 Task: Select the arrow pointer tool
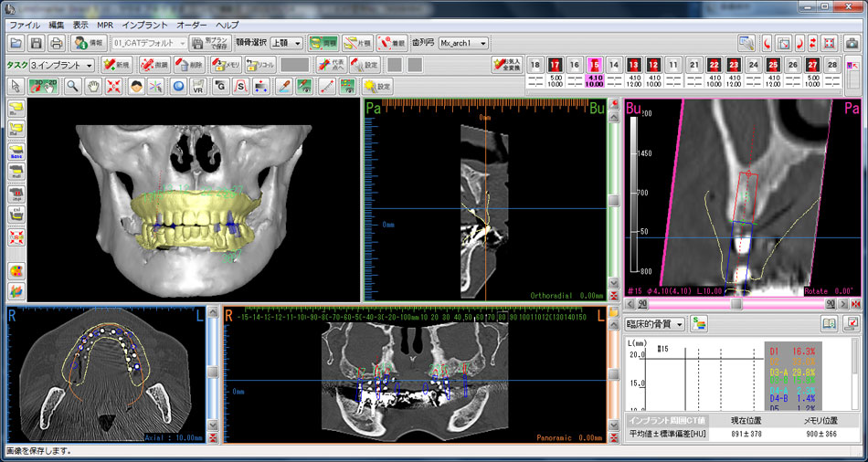[x=16, y=86]
